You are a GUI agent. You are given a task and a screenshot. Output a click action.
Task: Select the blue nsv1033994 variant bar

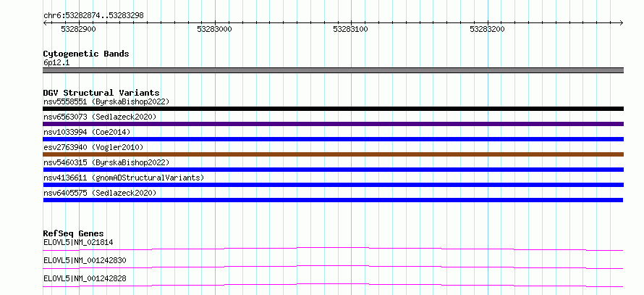tap(333, 139)
